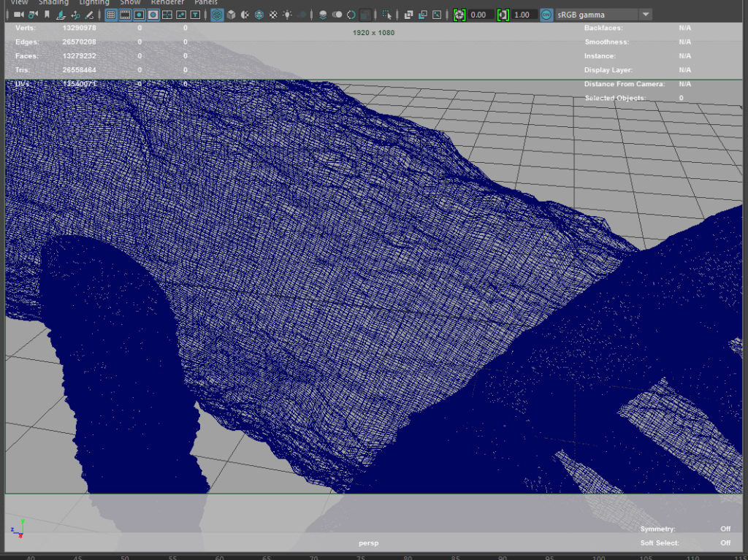Click the Gamma reset icon

coord(503,15)
